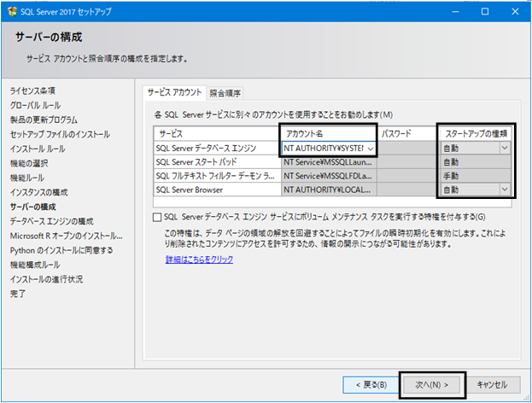
Task: Open the 詳細はこちらをクリック link
Action: coord(199,260)
